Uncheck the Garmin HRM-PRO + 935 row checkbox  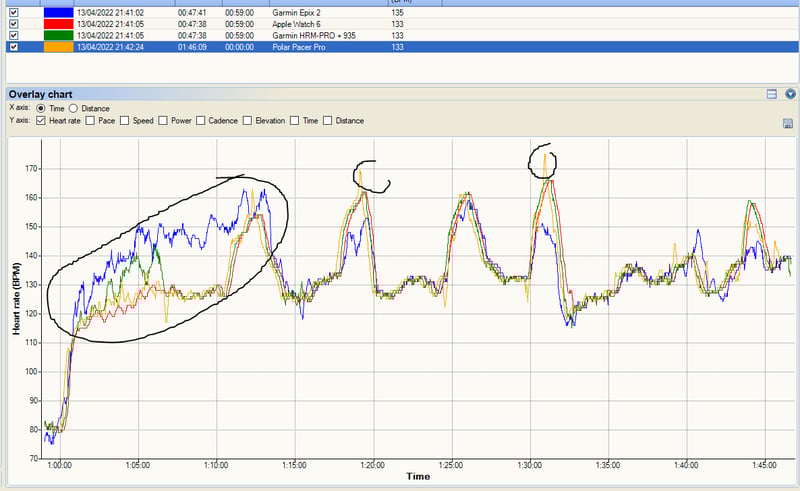click(14, 35)
